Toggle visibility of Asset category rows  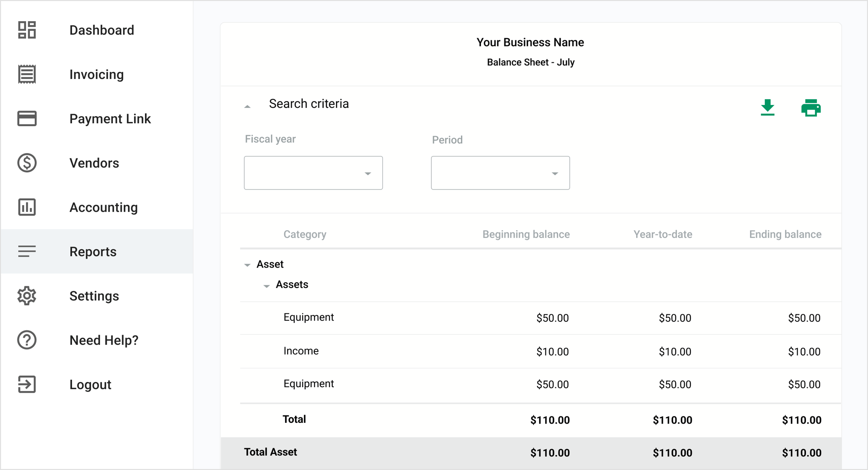coord(247,264)
